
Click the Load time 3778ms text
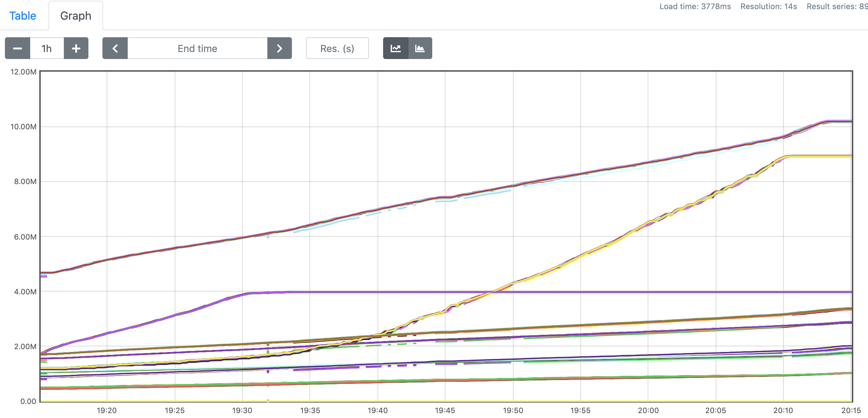tap(695, 6)
